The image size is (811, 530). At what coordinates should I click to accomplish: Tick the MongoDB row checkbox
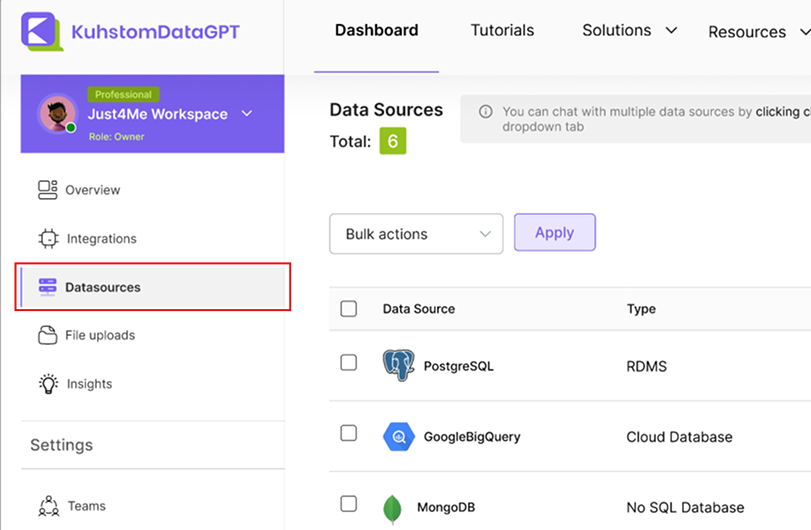348,503
